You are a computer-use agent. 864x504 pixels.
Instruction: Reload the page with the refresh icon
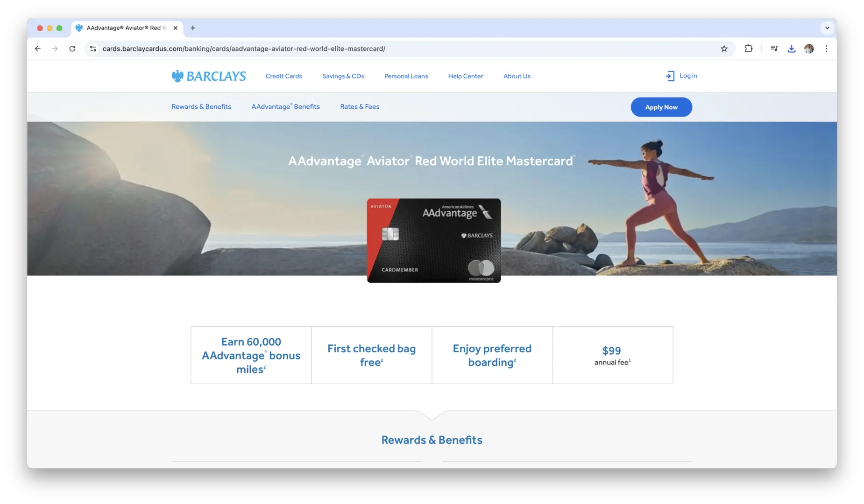coord(72,49)
